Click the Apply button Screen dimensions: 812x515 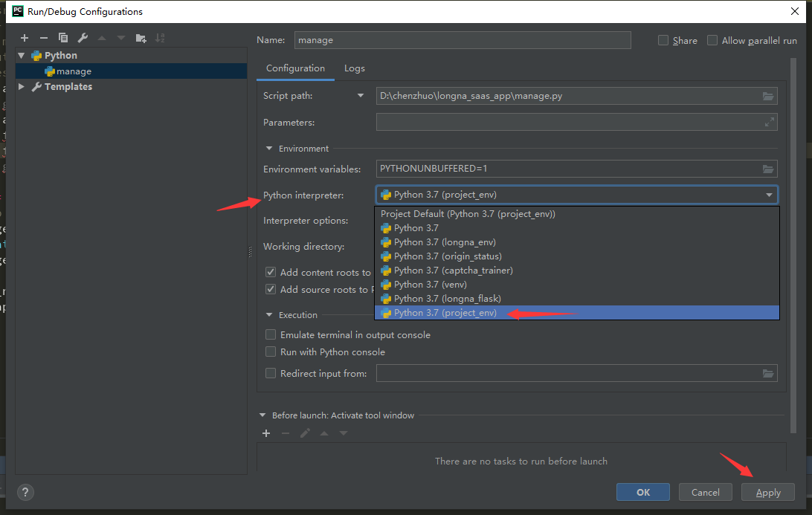tap(768, 492)
